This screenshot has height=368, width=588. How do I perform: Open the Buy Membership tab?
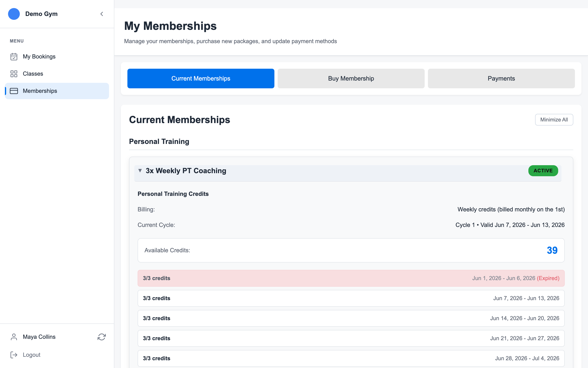[x=351, y=78]
